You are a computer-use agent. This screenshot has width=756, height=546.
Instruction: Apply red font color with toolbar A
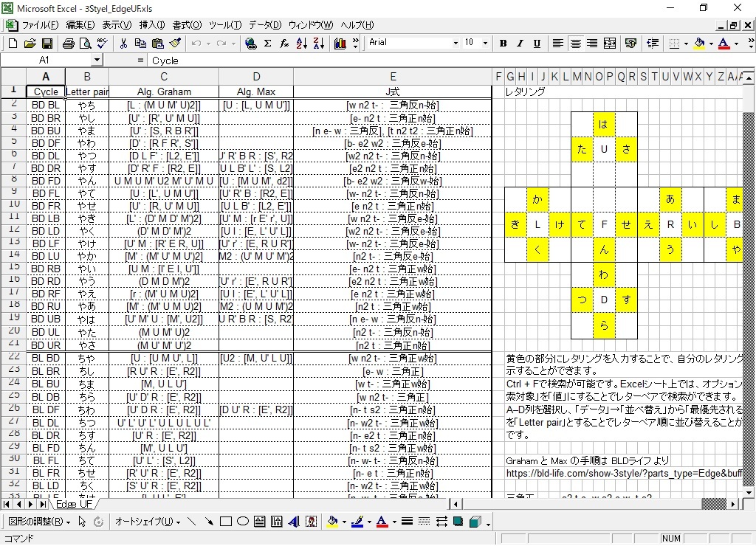coord(724,44)
